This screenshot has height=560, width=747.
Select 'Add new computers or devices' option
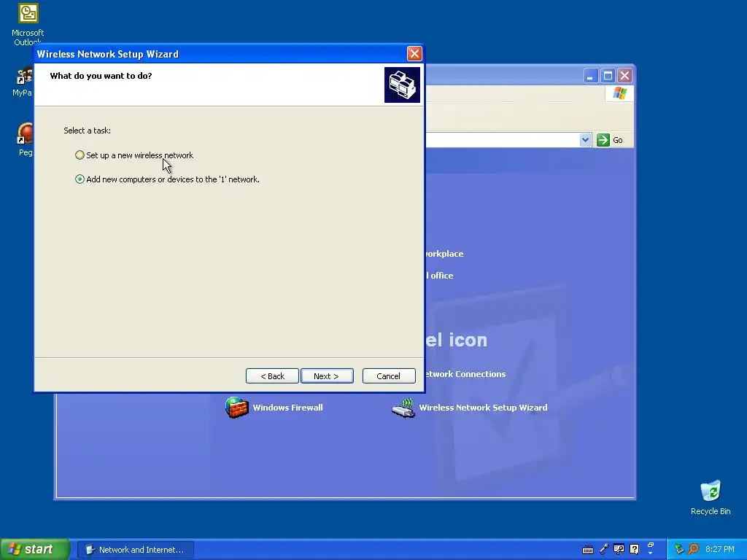pos(167,179)
